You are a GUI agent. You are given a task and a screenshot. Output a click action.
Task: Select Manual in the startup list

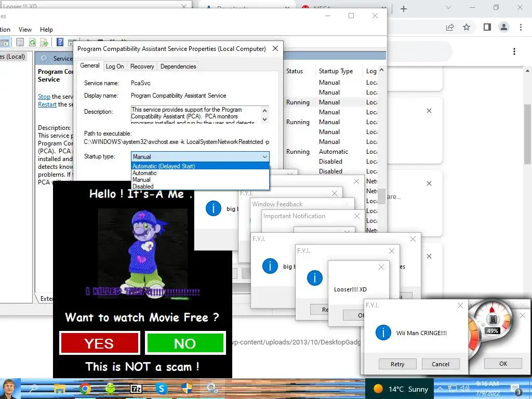tap(200, 180)
